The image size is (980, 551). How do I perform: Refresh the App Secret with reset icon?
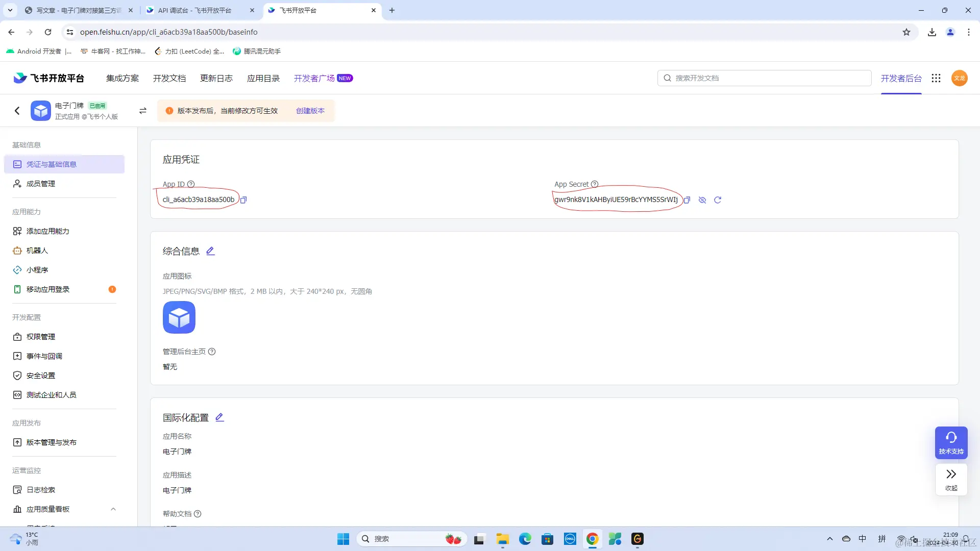(x=718, y=200)
